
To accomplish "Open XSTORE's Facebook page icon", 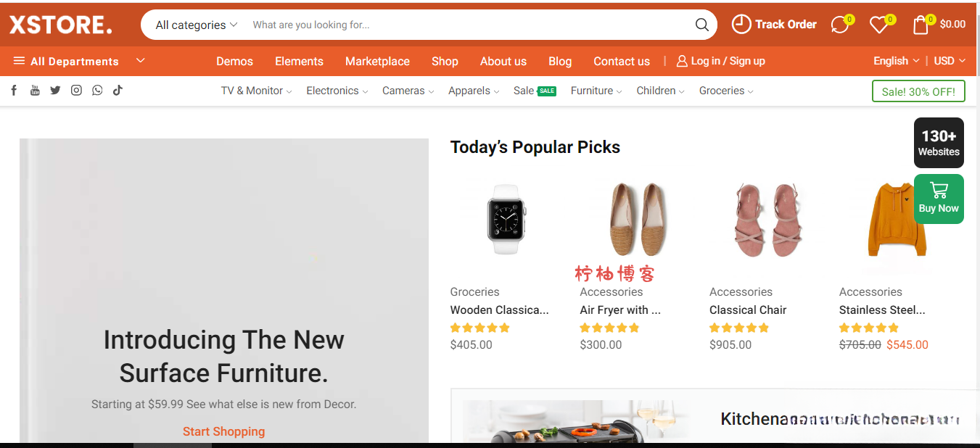I will click(13, 90).
